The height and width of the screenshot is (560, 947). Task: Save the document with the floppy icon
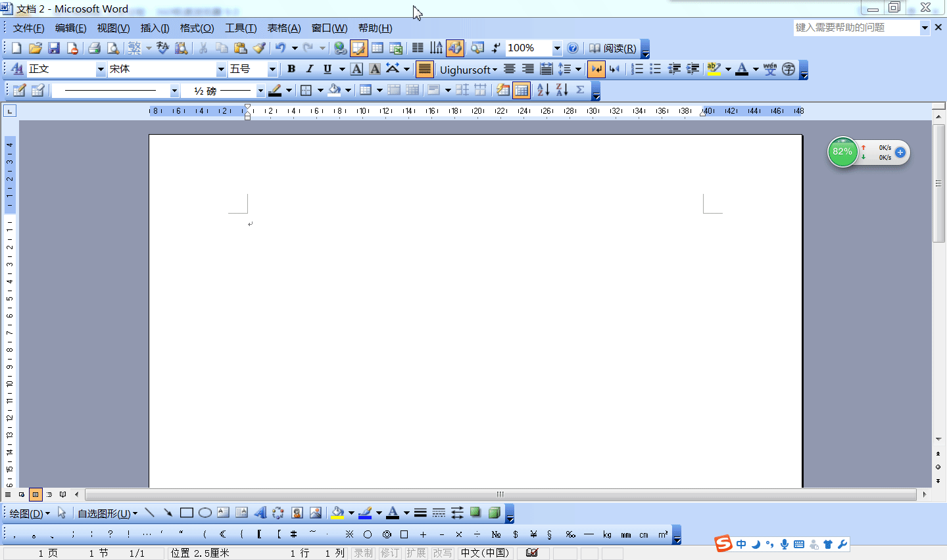click(x=54, y=48)
